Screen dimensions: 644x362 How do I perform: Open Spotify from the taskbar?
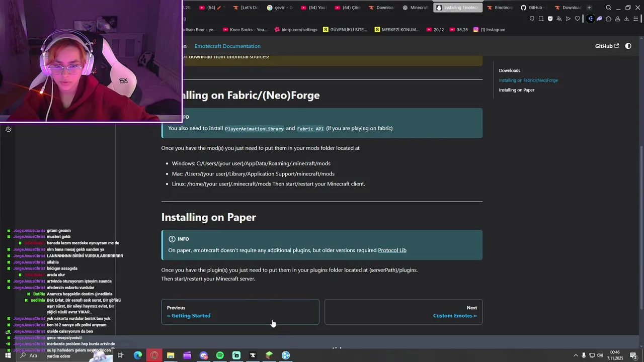click(x=220, y=355)
